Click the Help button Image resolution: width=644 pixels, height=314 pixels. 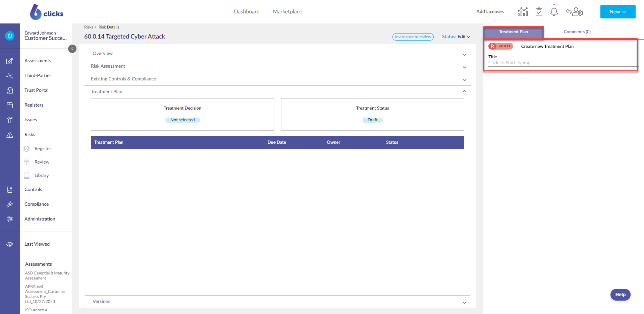pyautogui.click(x=620, y=295)
